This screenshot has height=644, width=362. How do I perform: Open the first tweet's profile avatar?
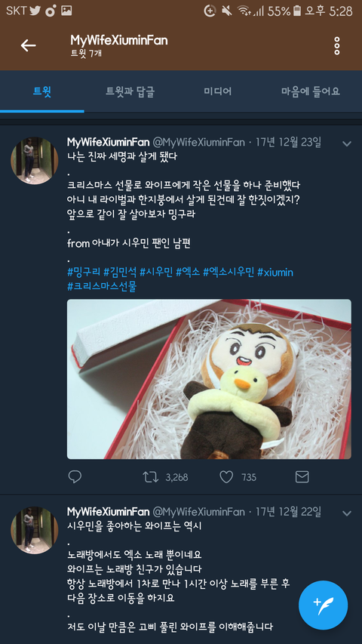(x=35, y=161)
